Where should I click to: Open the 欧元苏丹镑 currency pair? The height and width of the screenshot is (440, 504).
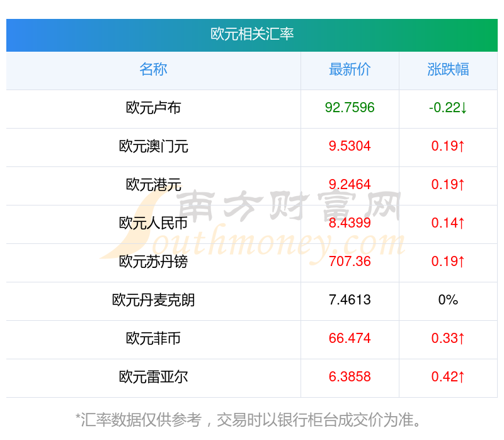(153, 262)
